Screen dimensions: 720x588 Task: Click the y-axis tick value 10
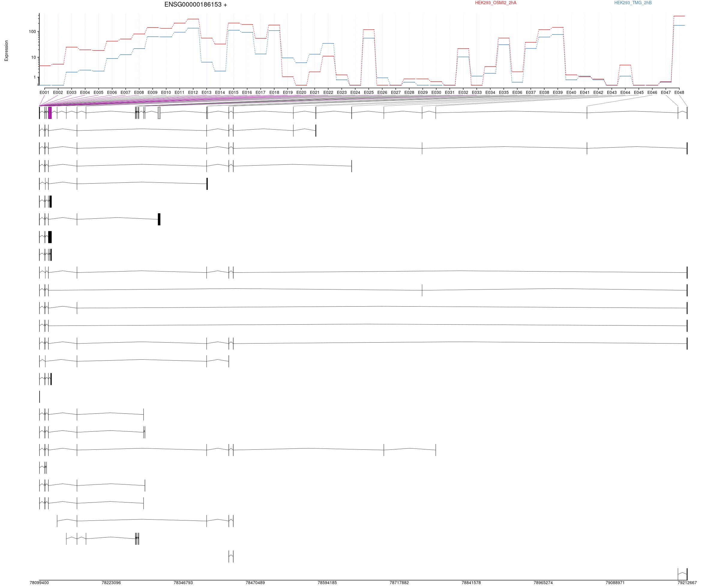point(34,58)
